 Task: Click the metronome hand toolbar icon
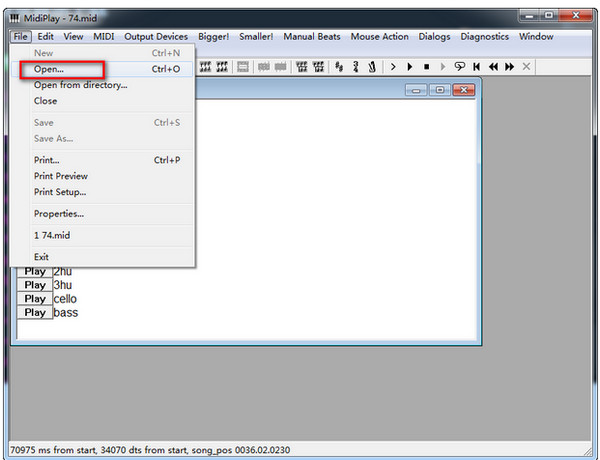pyautogui.click(x=372, y=66)
